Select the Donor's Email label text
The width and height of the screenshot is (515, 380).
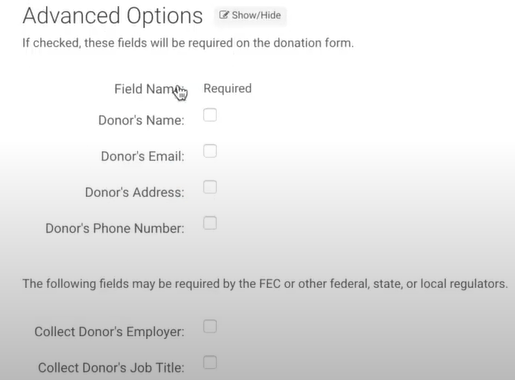click(x=143, y=156)
